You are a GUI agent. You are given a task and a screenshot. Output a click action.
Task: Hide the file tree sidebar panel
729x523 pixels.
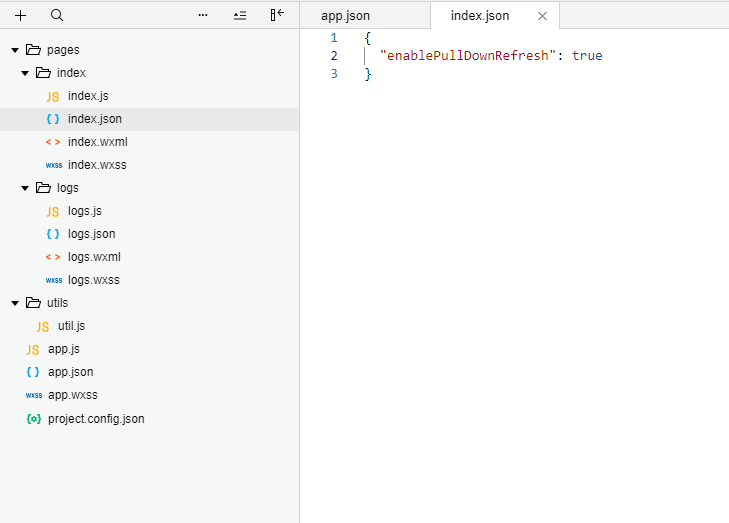click(277, 16)
